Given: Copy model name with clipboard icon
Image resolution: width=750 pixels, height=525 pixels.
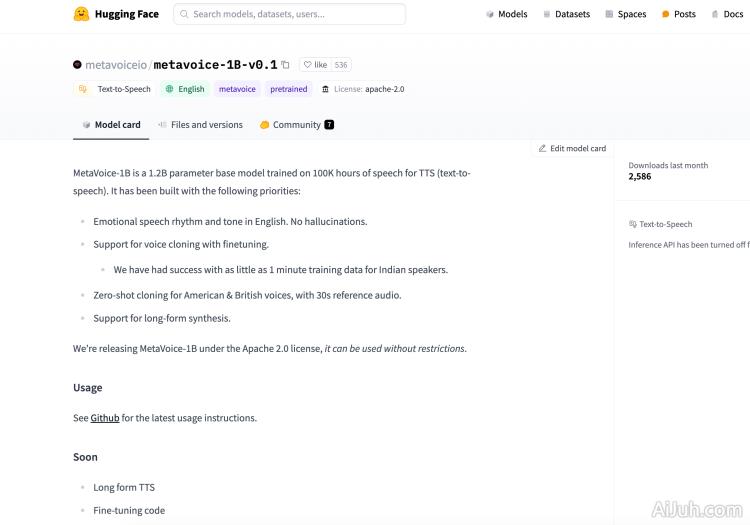Looking at the screenshot, I should click(285, 64).
